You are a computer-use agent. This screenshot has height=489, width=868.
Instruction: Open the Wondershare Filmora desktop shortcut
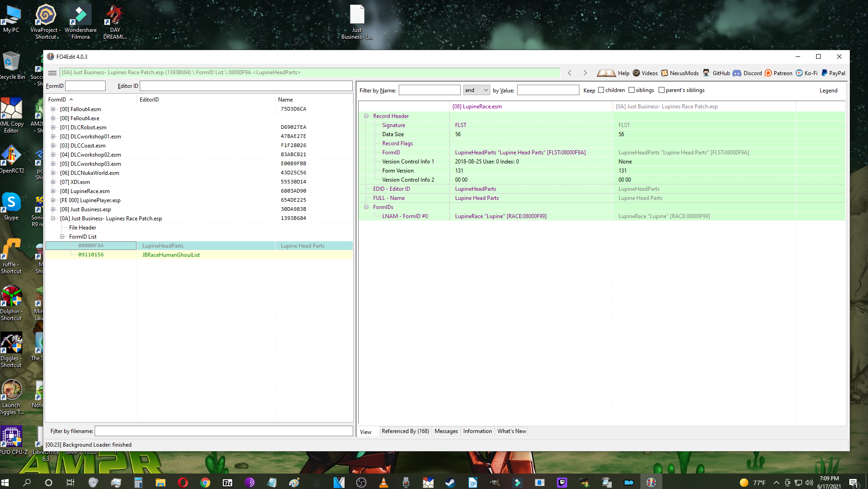(81, 21)
